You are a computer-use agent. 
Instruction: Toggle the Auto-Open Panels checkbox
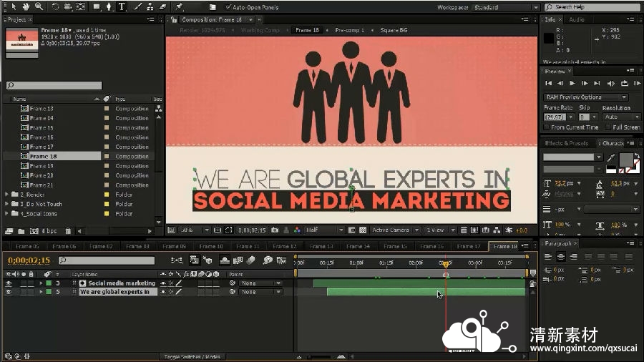(x=228, y=7)
